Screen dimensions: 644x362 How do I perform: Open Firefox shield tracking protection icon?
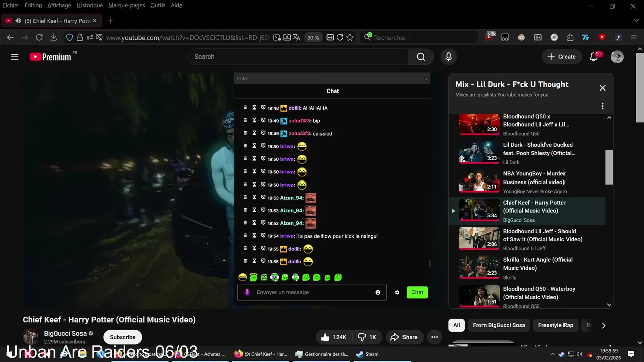coord(70,37)
